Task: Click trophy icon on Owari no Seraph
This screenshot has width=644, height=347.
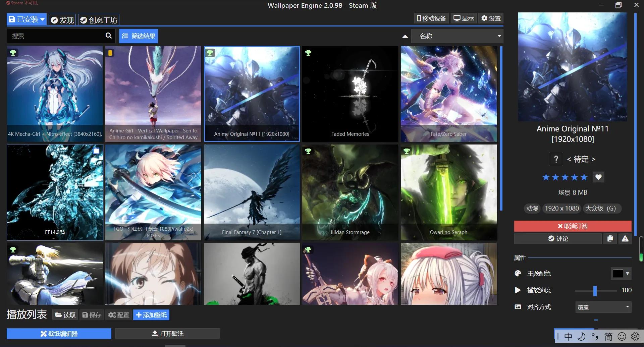Action: pyautogui.click(x=407, y=151)
